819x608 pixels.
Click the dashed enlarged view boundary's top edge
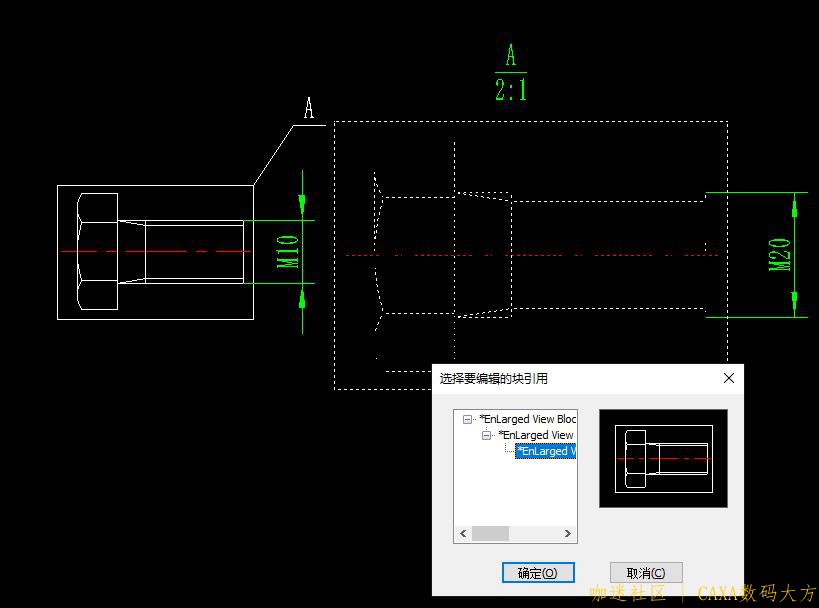coord(530,122)
